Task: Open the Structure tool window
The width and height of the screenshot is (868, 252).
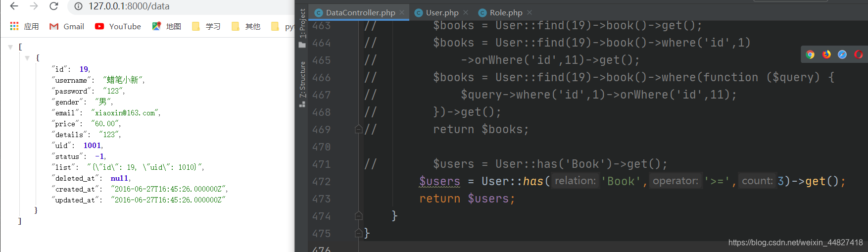Action: tap(302, 84)
